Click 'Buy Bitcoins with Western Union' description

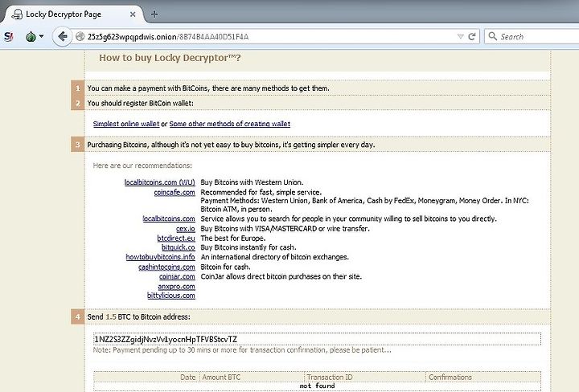[x=252, y=182]
